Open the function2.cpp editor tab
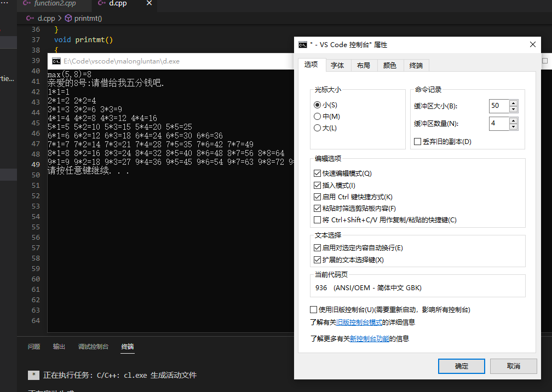The height and width of the screenshot is (392, 552). (55, 3)
